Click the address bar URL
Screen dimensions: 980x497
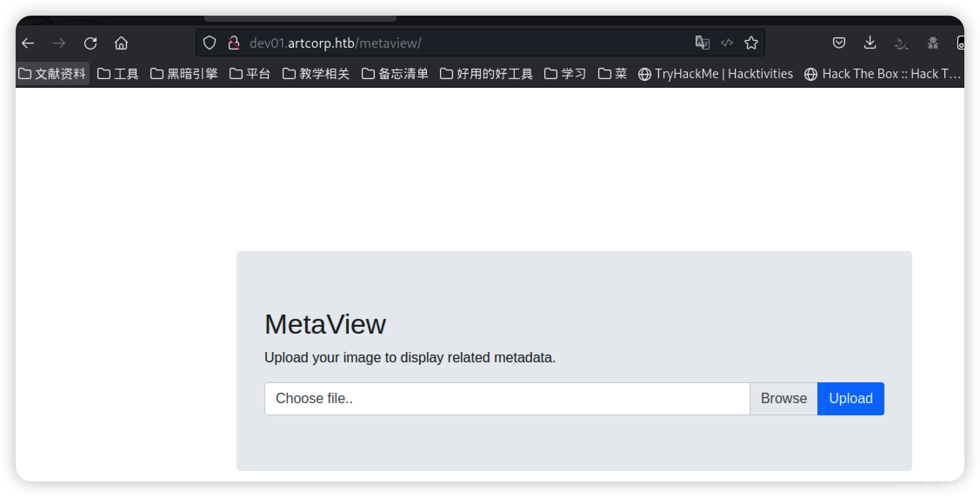[x=335, y=43]
